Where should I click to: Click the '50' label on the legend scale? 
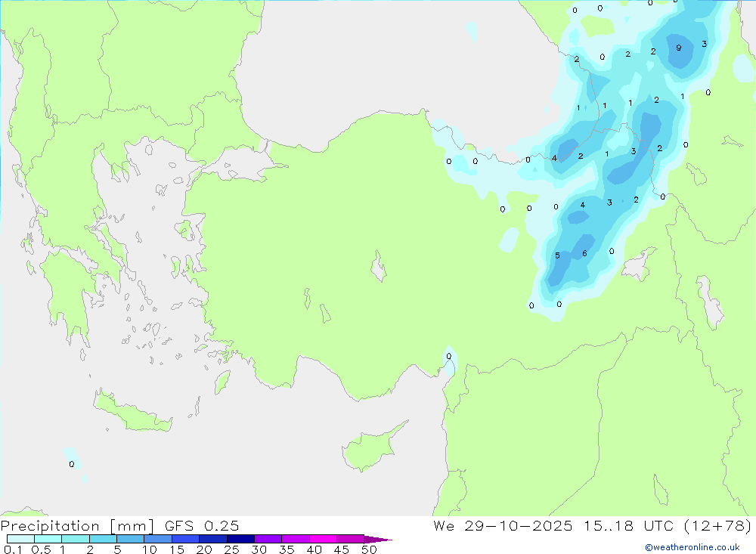pos(369,549)
